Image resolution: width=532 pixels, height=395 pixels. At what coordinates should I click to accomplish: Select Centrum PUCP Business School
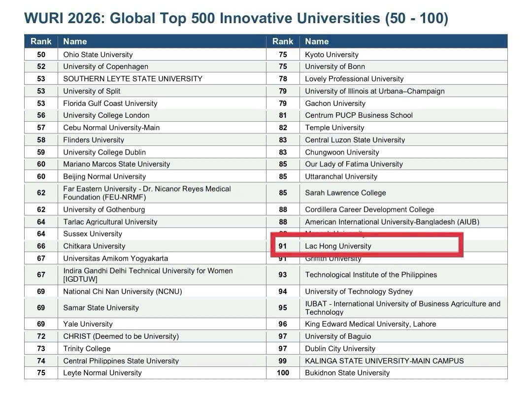coord(359,115)
